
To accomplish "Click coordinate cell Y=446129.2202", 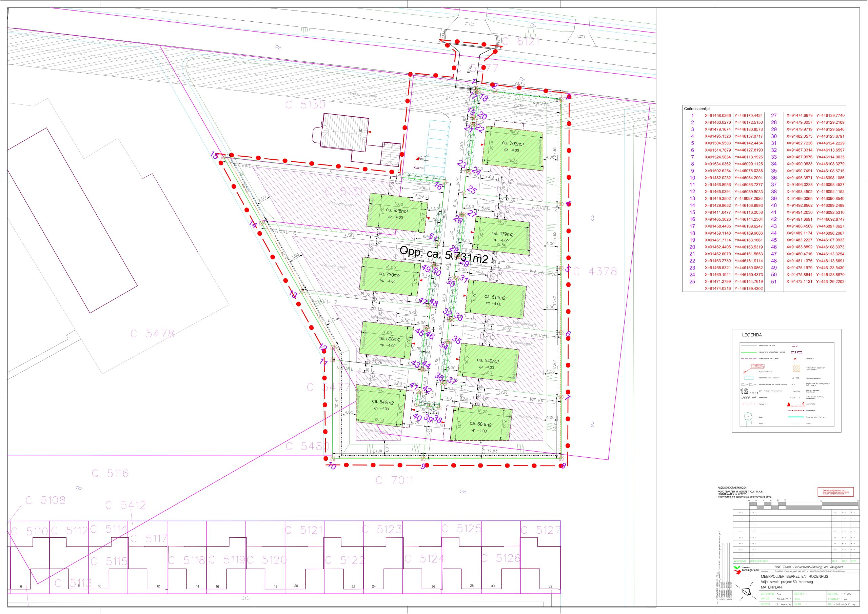I will pyautogui.click(x=830, y=282).
